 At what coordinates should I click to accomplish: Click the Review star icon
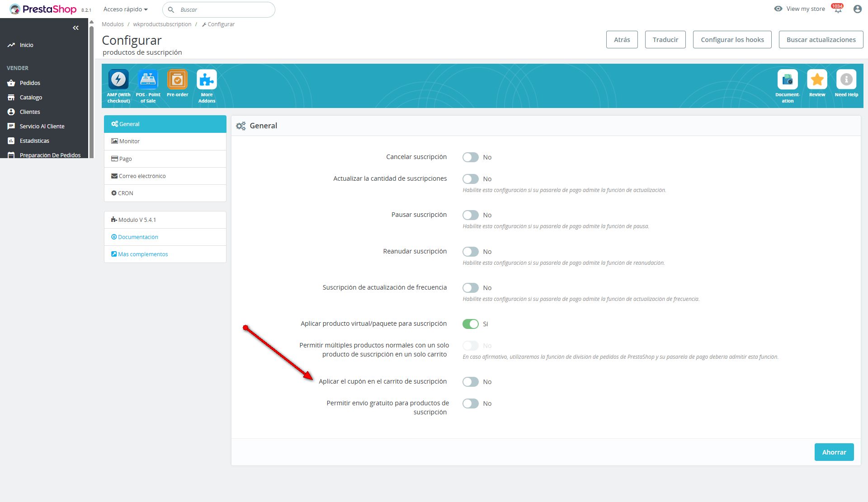(x=817, y=80)
